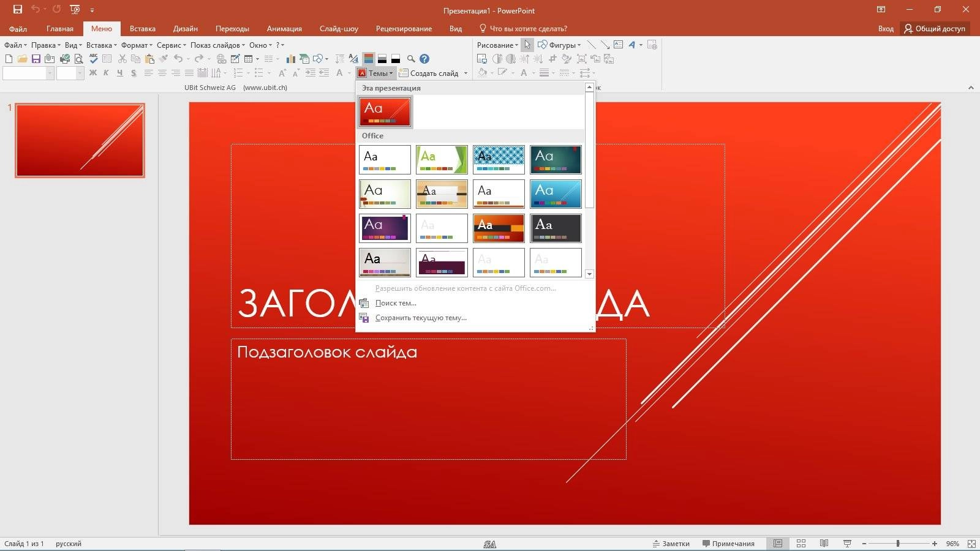Click the Save icon in title bar

(x=18, y=9)
